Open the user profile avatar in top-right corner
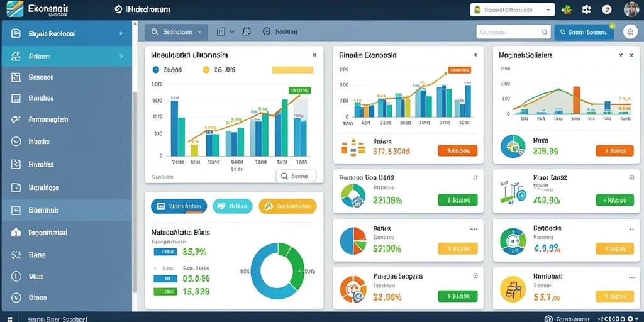 point(631,9)
